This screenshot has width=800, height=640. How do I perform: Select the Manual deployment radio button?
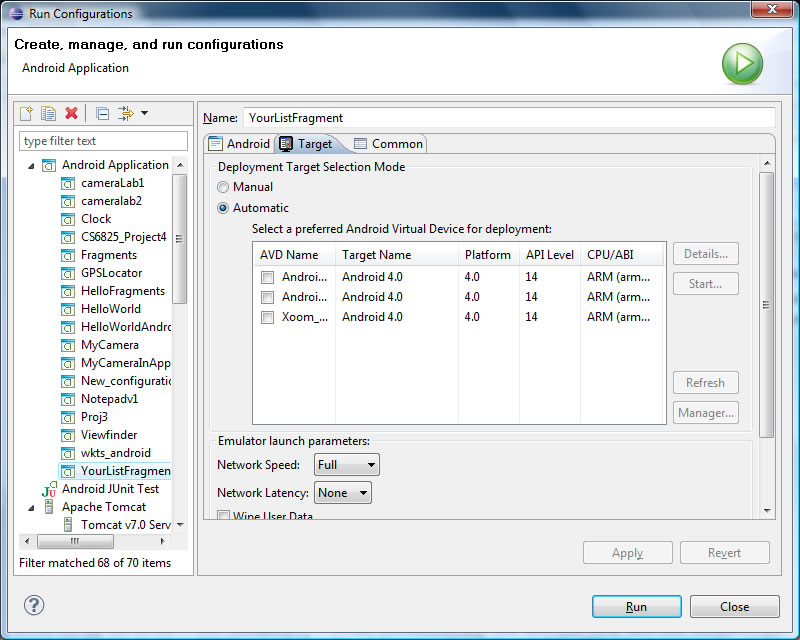224,187
